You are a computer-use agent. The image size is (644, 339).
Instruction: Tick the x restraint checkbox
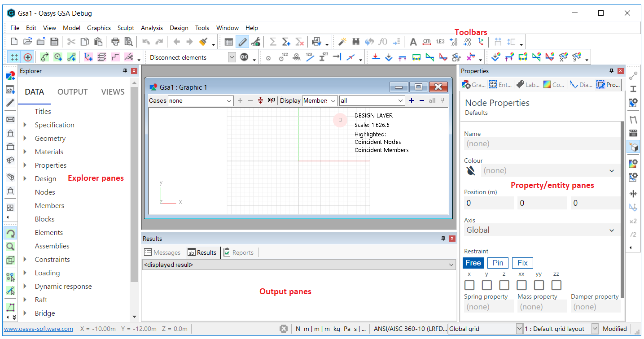469,285
